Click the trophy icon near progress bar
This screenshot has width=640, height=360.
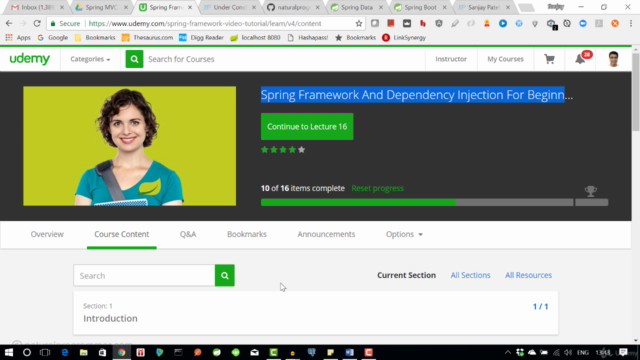(591, 191)
